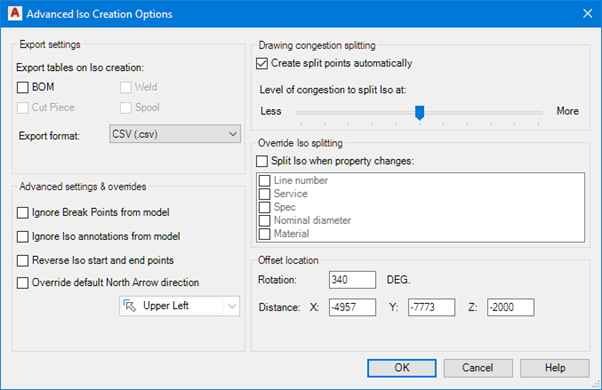
Task: Toggle the Weld export checkbox
Action: point(126,88)
